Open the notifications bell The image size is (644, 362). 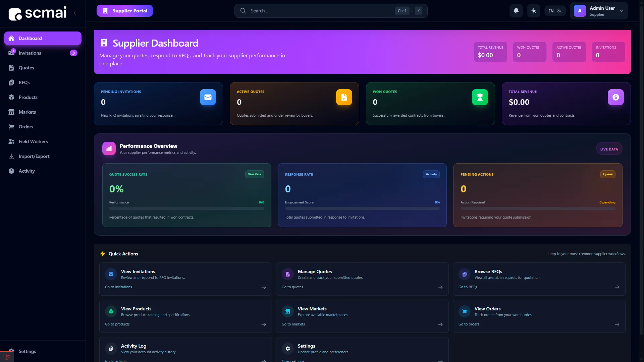tap(516, 11)
